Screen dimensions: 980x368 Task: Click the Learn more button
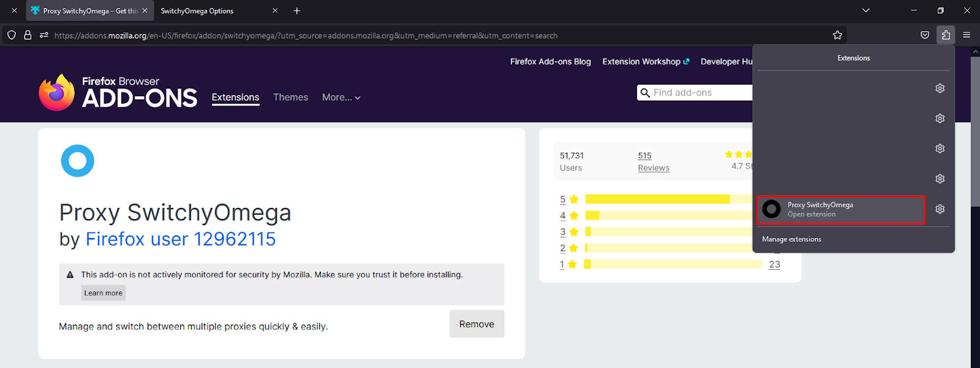[x=103, y=293]
